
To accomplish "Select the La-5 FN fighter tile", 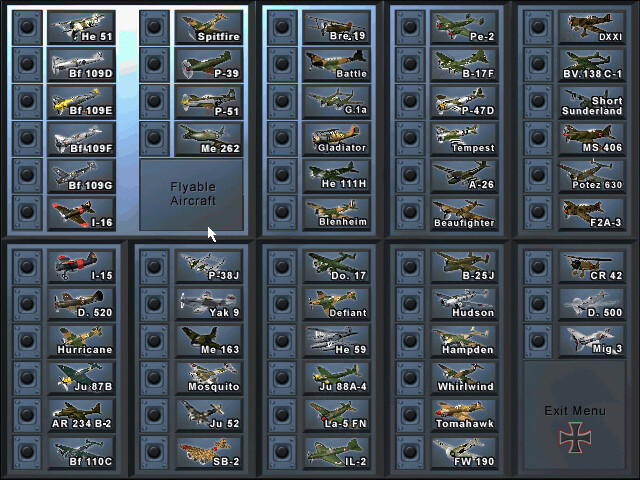I will point(336,415).
